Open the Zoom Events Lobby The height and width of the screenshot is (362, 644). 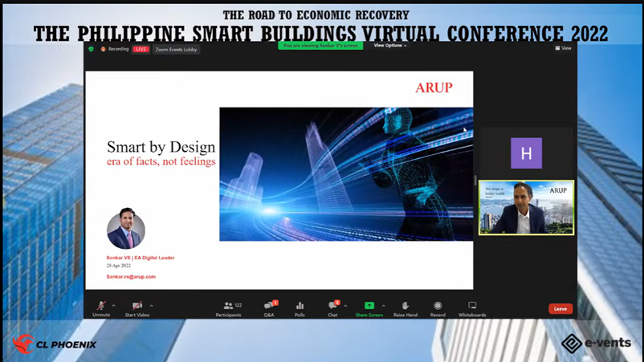click(x=176, y=49)
